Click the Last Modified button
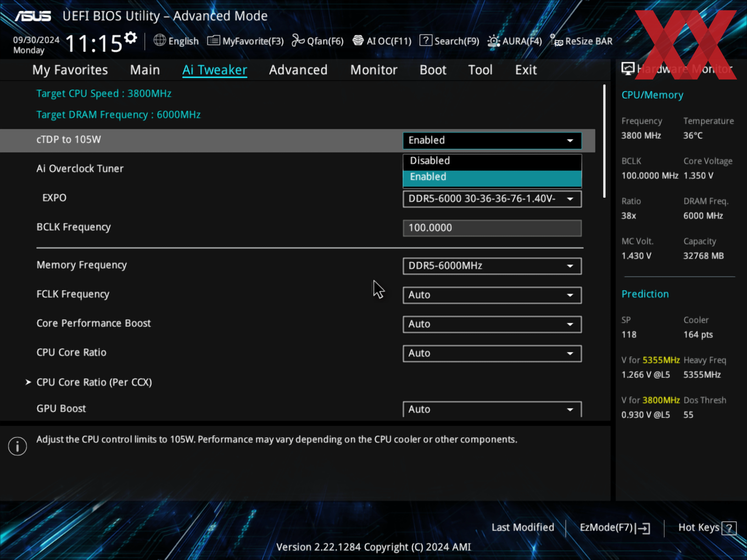This screenshot has width=747, height=560. (523, 528)
